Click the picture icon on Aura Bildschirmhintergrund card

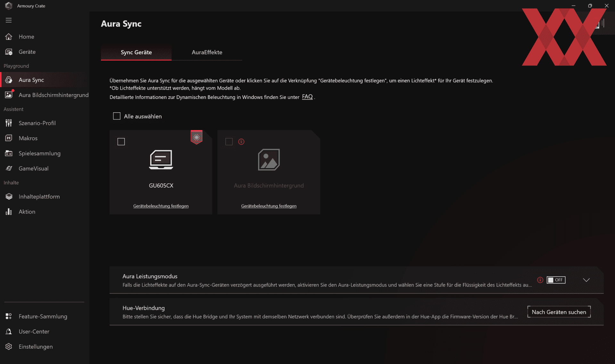coord(269,159)
